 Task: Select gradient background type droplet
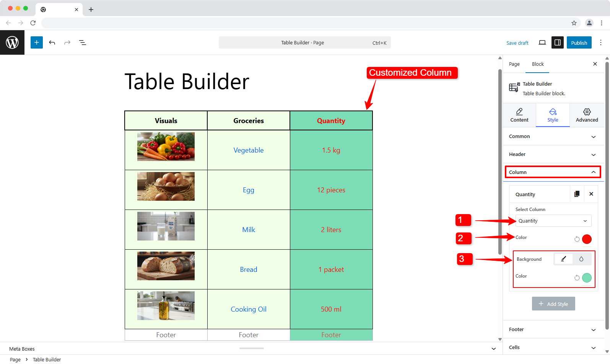[x=581, y=259]
